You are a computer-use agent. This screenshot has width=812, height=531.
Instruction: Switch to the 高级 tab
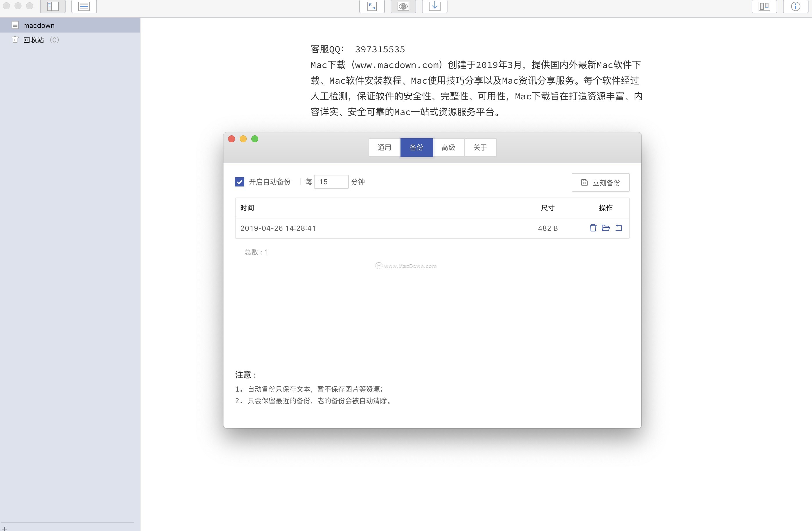tap(448, 148)
